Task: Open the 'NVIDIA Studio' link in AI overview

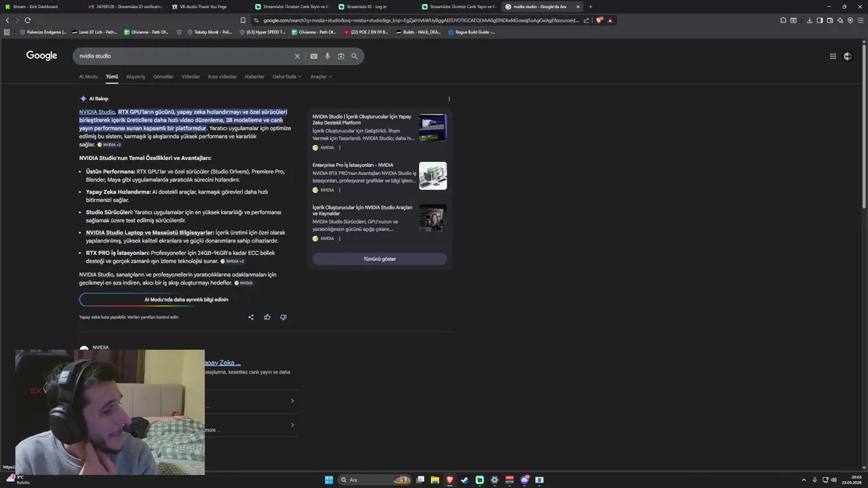Action: (97, 112)
